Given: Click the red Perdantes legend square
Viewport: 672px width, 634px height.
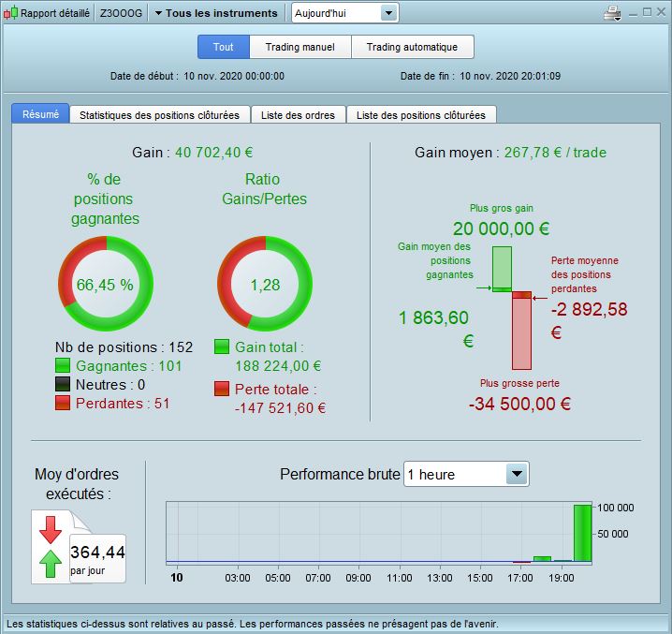Looking at the screenshot, I should click(63, 403).
